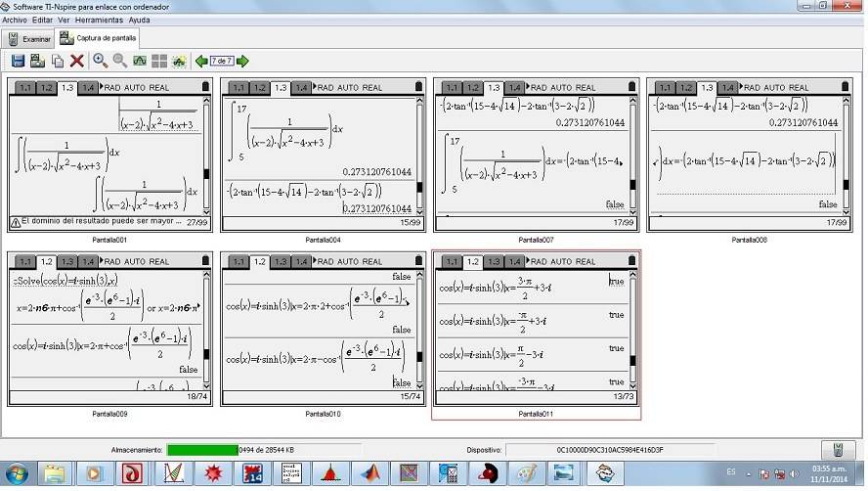Select the Pantalla008 screenshot thumbnail
This screenshot has width=868, height=491.
pyautogui.click(x=748, y=155)
